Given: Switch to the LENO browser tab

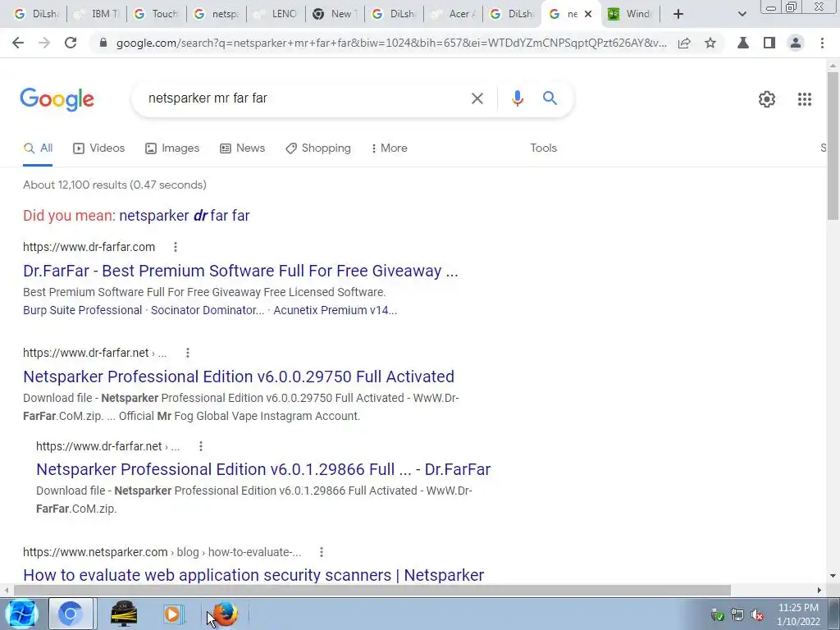Looking at the screenshot, I should point(276,14).
